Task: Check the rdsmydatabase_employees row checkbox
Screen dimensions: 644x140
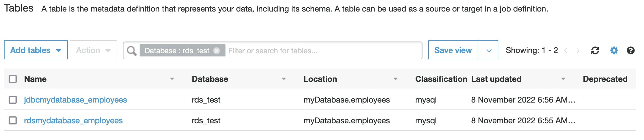Action: (13, 120)
